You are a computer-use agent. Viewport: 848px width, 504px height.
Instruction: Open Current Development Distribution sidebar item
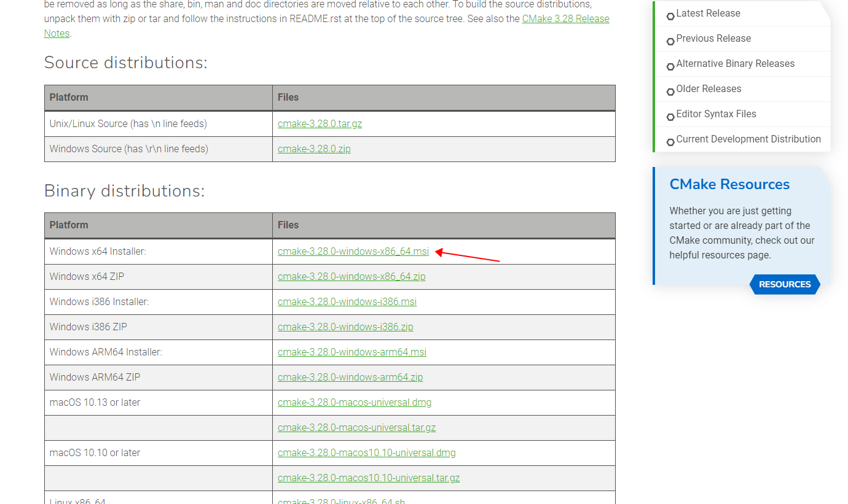click(x=748, y=139)
